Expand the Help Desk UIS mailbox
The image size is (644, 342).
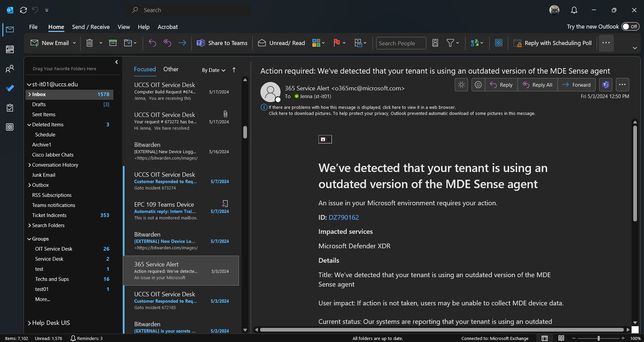point(30,323)
